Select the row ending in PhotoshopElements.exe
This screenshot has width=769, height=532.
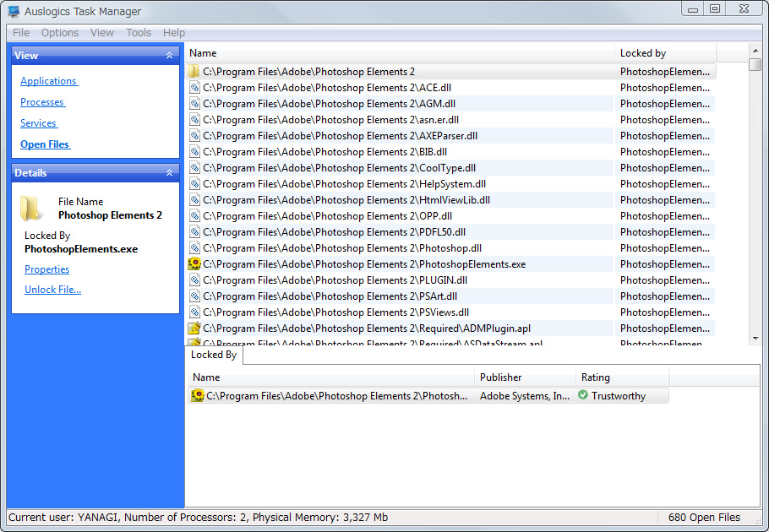pos(450,264)
